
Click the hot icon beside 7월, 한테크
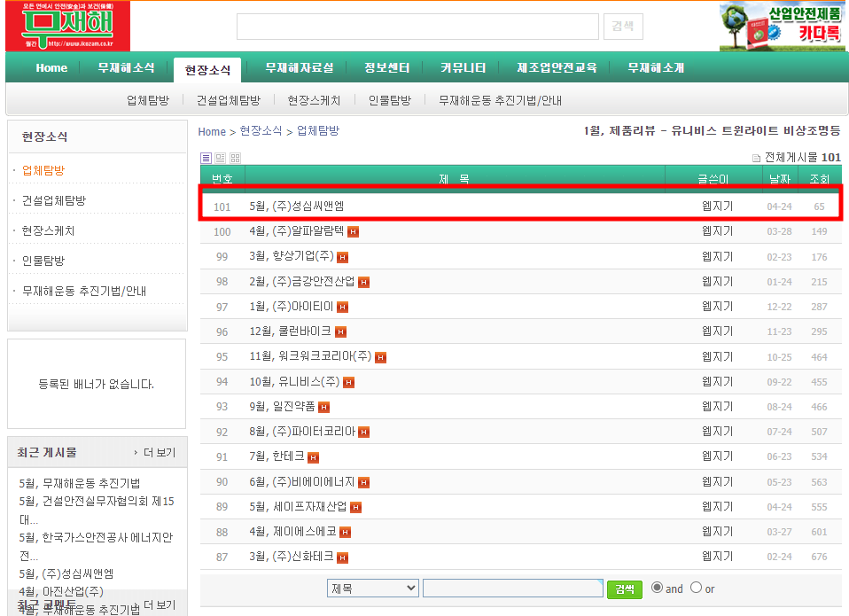click(313, 457)
